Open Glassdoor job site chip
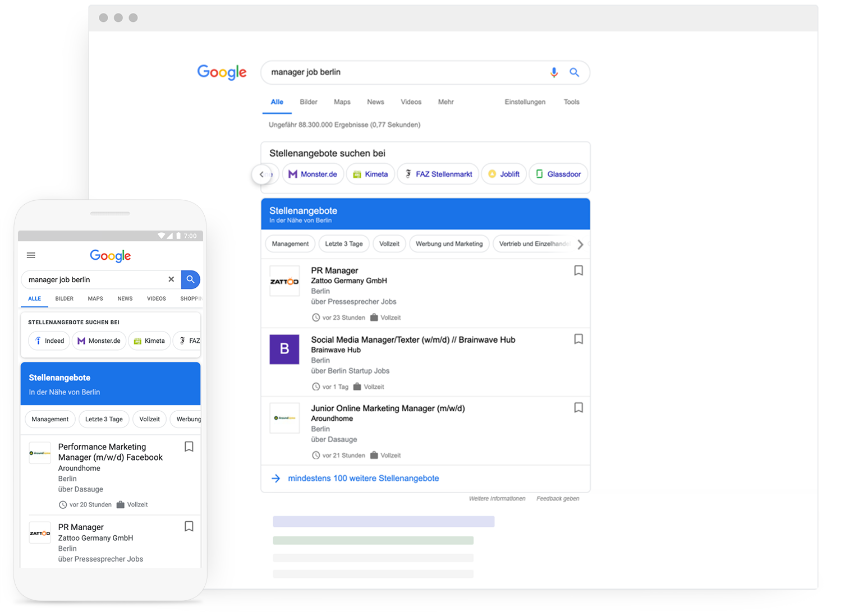Image resolution: width=845 pixels, height=616 pixels. pyautogui.click(x=558, y=174)
